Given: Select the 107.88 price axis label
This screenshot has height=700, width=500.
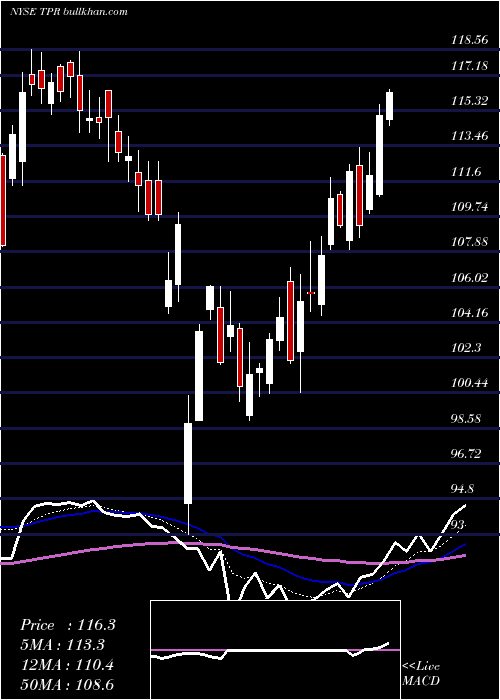Looking at the screenshot, I should (x=470, y=242).
